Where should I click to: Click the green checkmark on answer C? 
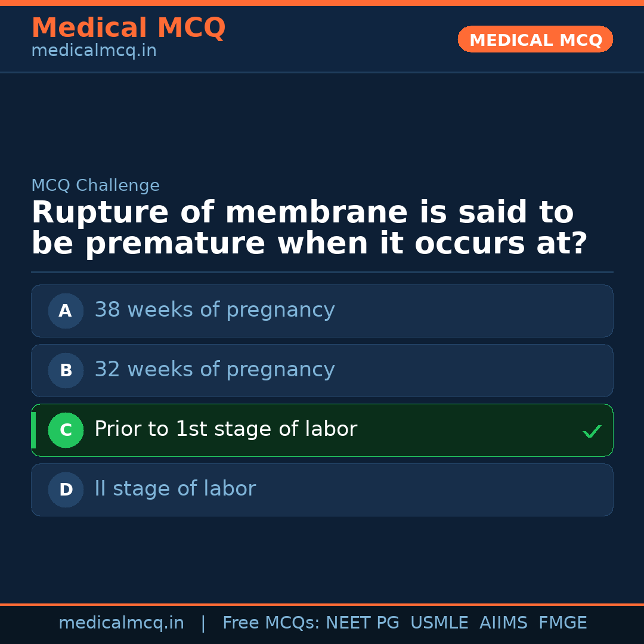click(592, 430)
